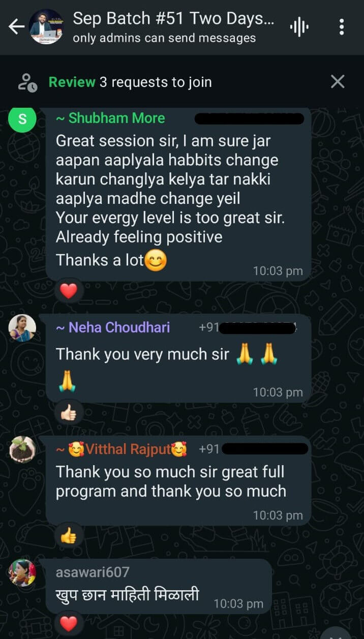The height and width of the screenshot is (639, 364).
Task: View thumbs-up reaction on Vitthal's message
Action: coord(69,535)
